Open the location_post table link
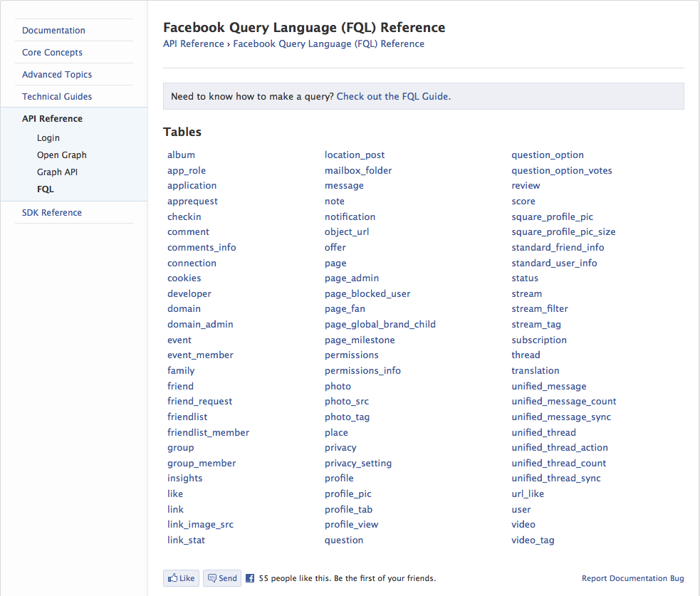This screenshot has width=700, height=596. pos(355,155)
